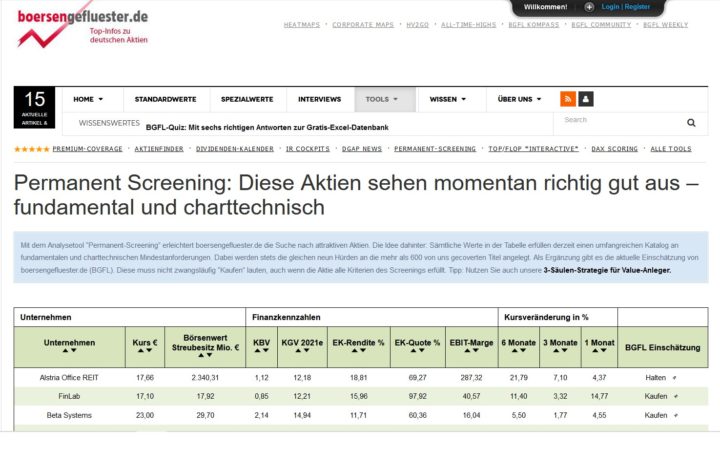Image resolution: width=720 pixels, height=452 pixels.
Task: Click the search magnifier icon
Action: pos(691,123)
